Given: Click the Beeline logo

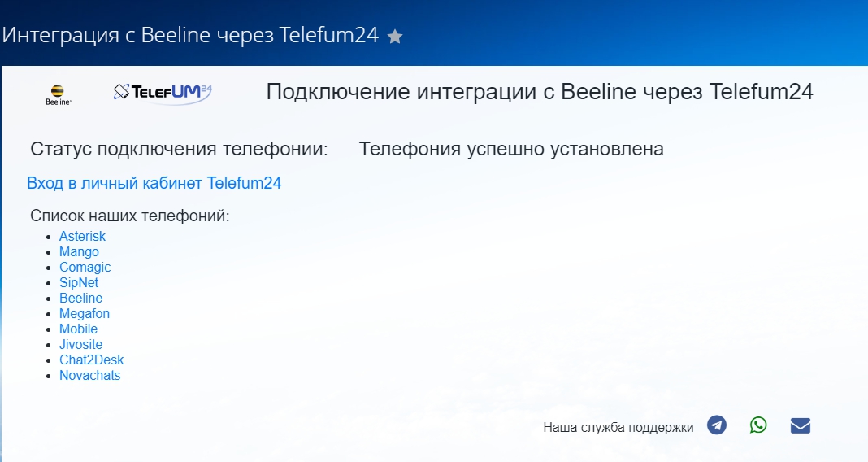Looking at the screenshot, I should pyautogui.click(x=58, y=94).
